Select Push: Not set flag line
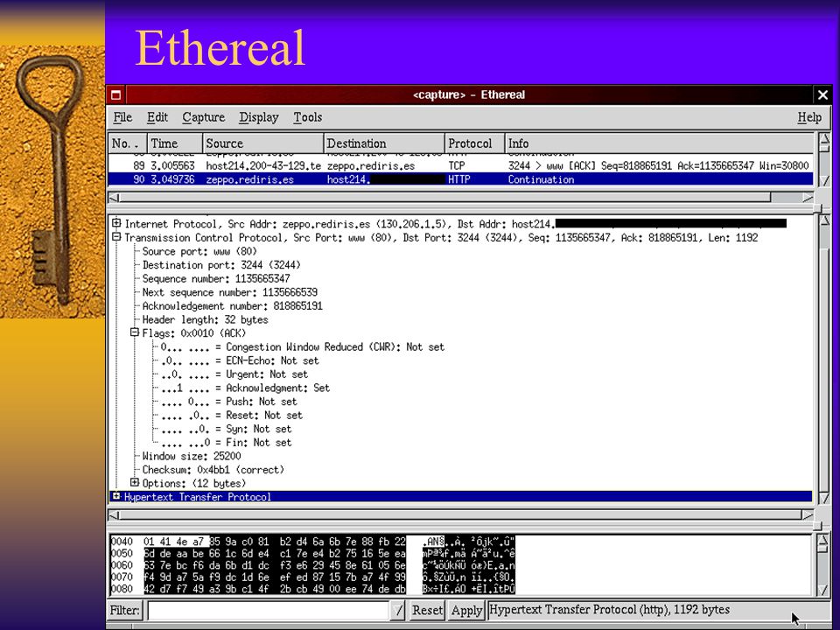 (228, 402)
